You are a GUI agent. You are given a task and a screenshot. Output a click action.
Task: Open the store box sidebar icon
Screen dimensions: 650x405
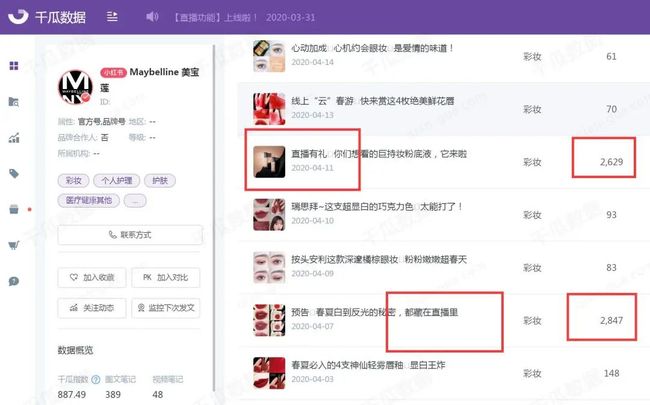click(14, 209)
